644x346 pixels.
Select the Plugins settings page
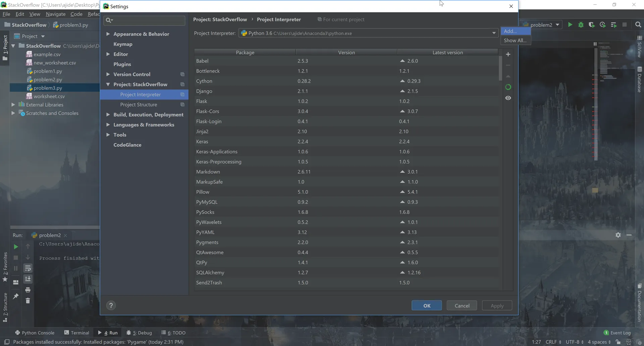click(x=122, y=64)
